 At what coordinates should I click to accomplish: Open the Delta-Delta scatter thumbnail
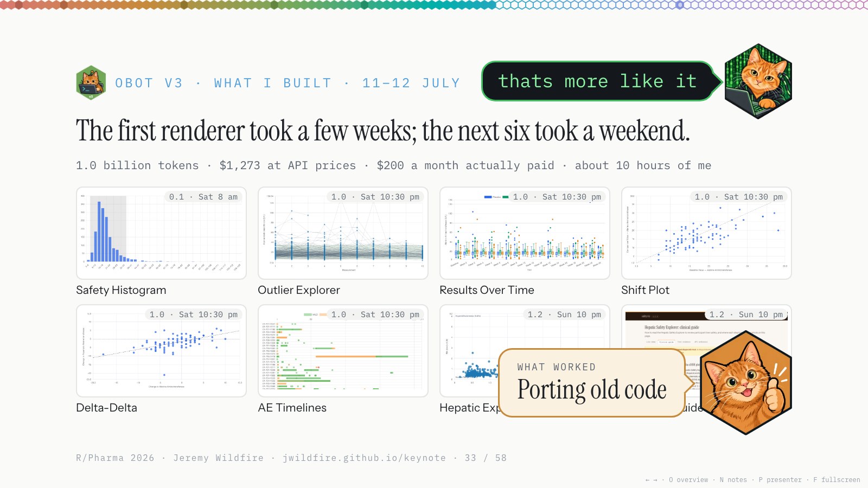[x=161, y=351]
